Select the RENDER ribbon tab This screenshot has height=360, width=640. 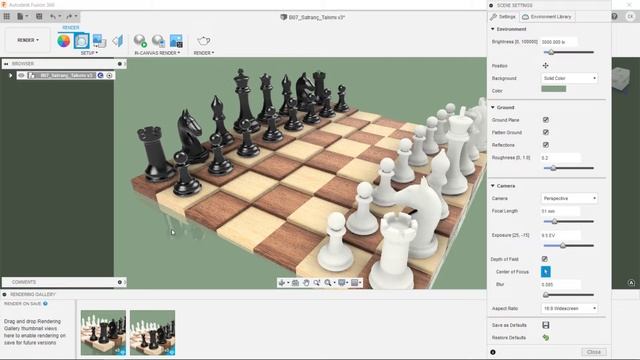point(71,27)
